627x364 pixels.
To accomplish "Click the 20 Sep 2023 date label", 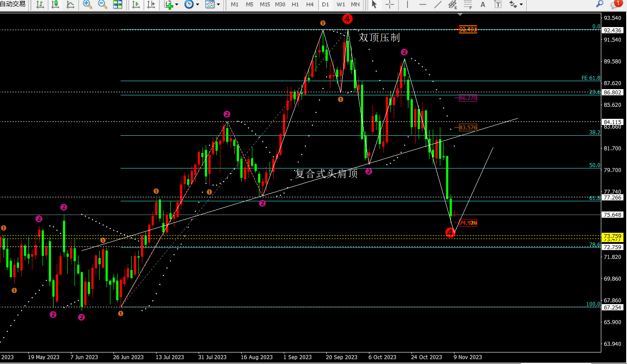I will [x=342, y=357].
